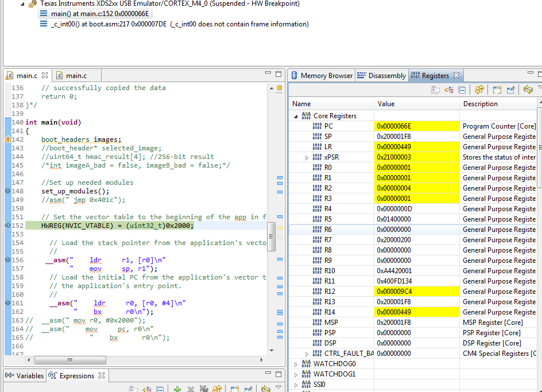Collapse all entries in Registers view
Viewport: 542px width, 392px height.
tap(462, 90)
